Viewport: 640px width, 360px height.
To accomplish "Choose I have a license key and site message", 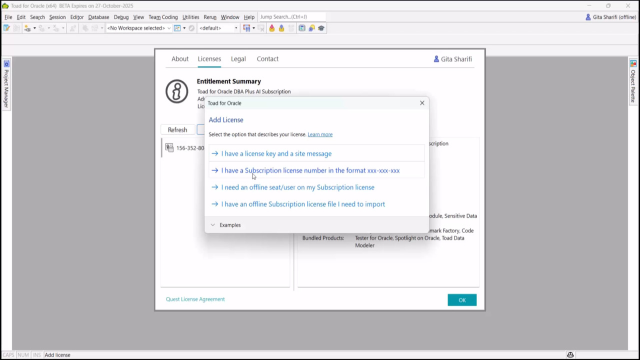I will click(316, 153).
